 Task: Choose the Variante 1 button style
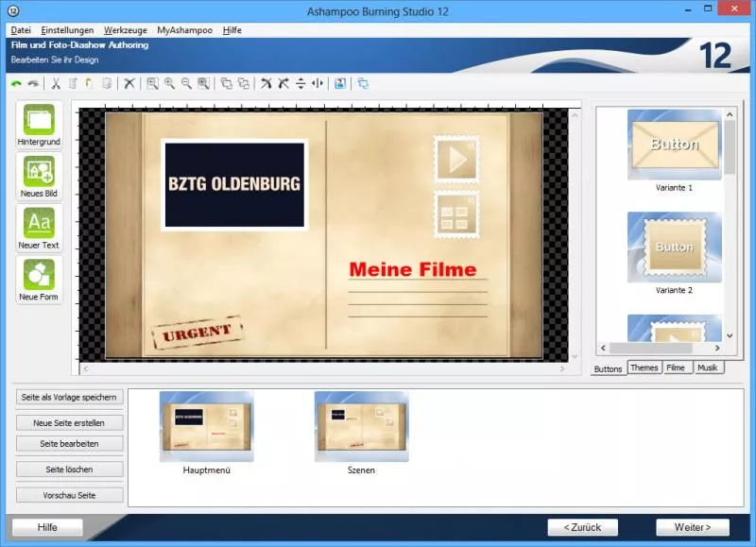(x=674, y=145)
